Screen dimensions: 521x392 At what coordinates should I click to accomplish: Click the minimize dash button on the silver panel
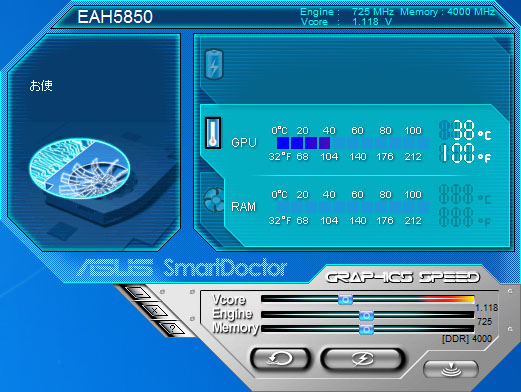[x=139, y=294]
